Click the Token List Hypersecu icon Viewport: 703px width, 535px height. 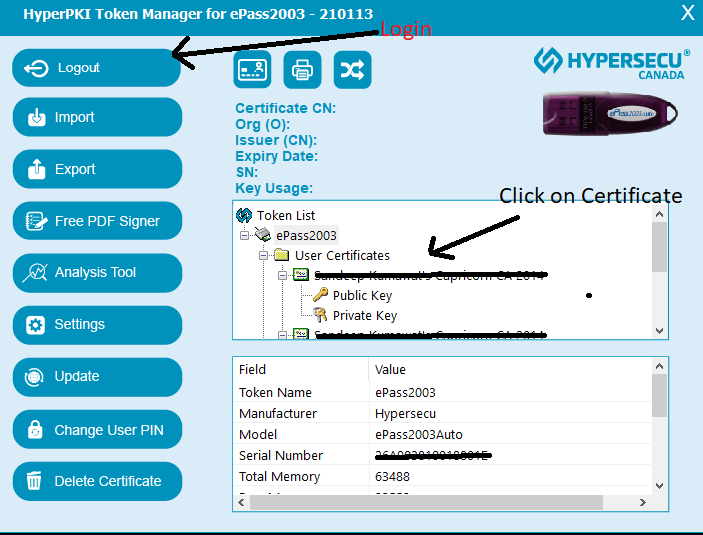(244, 215)
